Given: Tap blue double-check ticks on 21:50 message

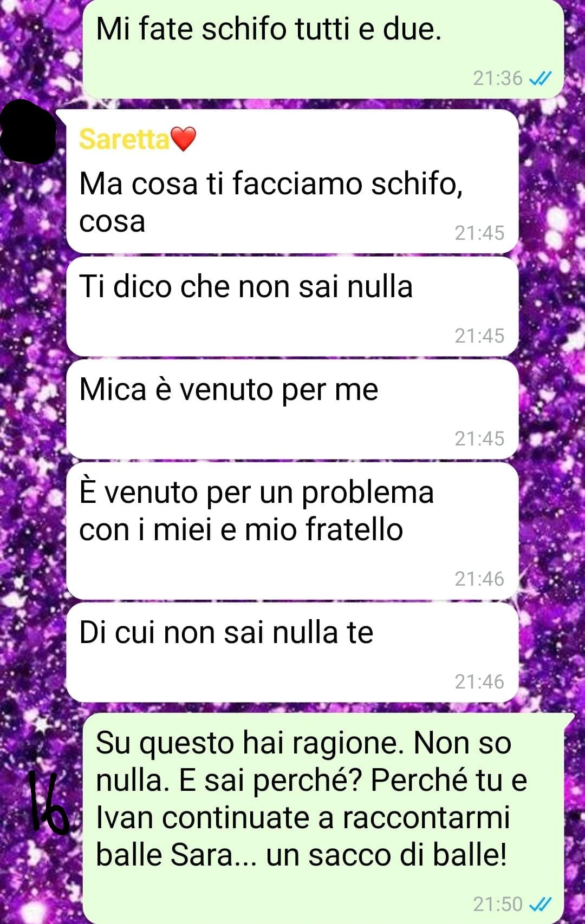Looking at the screenshot, I should [540, 904].
